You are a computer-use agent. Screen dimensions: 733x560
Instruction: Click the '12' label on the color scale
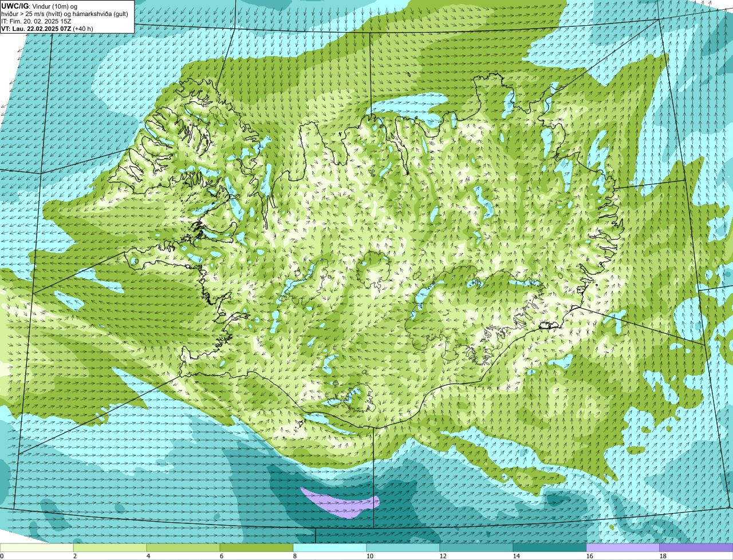[443, 556]
